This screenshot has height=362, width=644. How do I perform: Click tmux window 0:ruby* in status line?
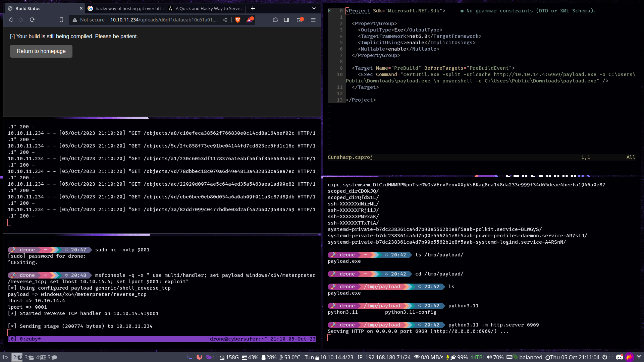click(30, 339)
